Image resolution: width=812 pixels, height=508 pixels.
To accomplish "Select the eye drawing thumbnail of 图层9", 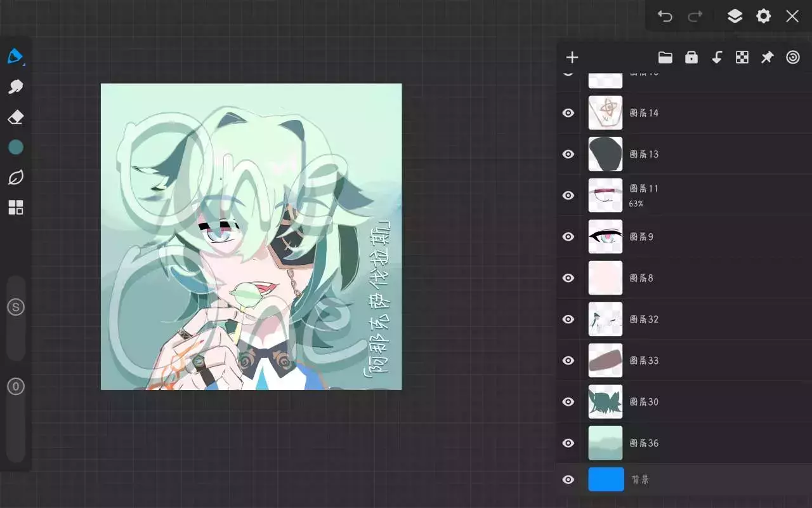I will click(x=605, y=237).
